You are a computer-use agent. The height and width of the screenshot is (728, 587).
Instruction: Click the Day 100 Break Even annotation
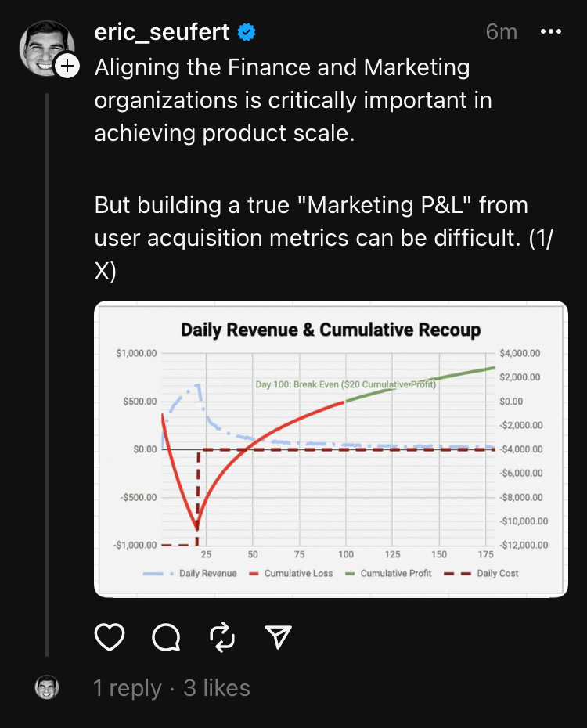click(346, 384)
